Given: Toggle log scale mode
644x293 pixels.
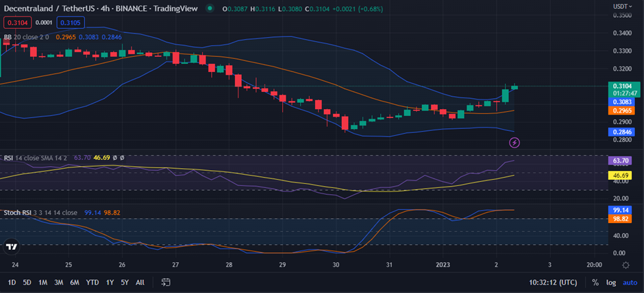Looking at the screenshot, I should coord(611,282).
